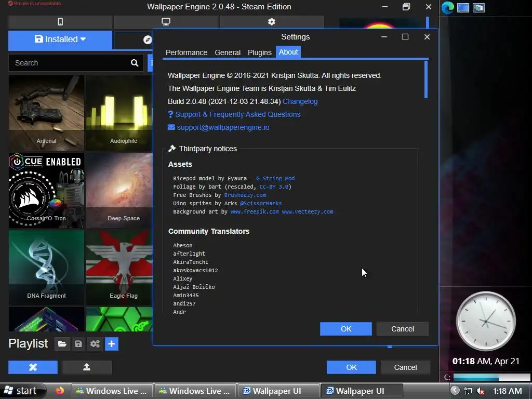Click OK in the main Wallpaper Engine window
Viewport: 532px width, 399px height.
pyautogui.click(x=351, y=367)
